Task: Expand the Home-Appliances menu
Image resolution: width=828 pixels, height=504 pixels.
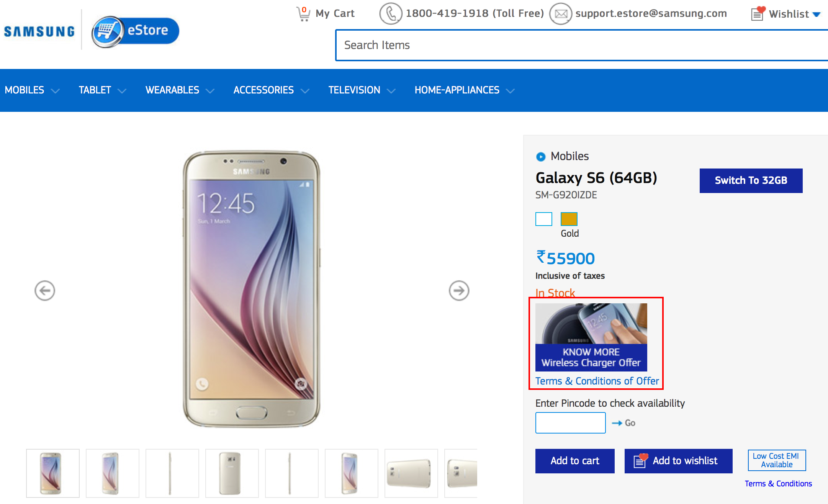Action: pos(464,90)
